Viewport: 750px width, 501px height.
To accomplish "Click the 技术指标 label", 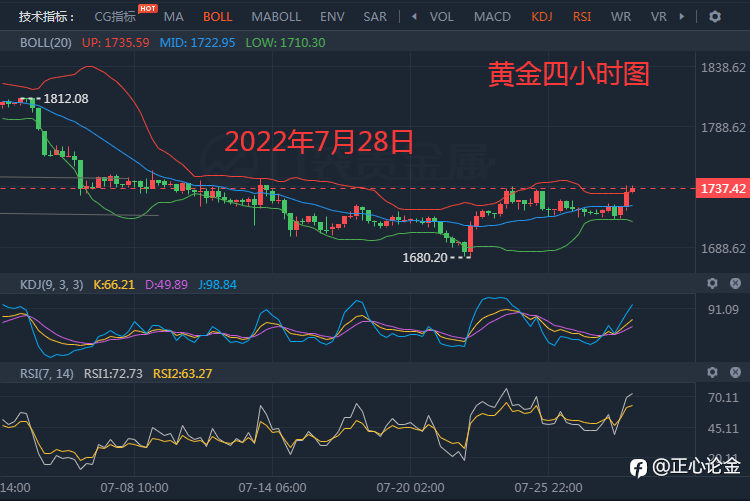I will click(x=46, y=17).
